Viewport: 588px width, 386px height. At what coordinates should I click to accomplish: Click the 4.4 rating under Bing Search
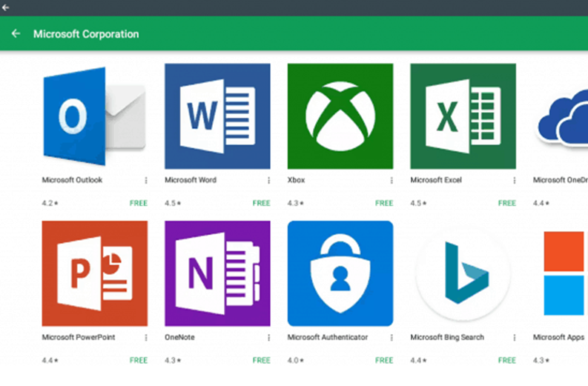click(418, 360)
